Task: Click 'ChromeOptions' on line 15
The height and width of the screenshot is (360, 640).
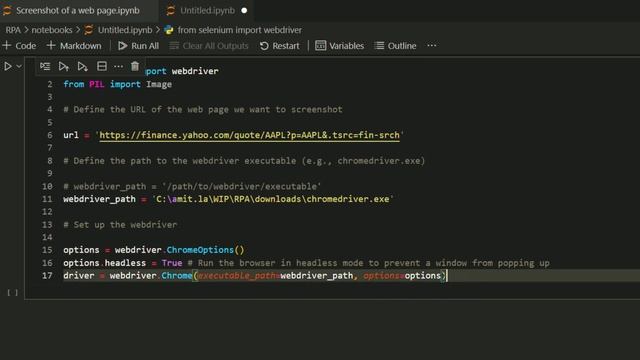Action: click(x=200, y=250)
